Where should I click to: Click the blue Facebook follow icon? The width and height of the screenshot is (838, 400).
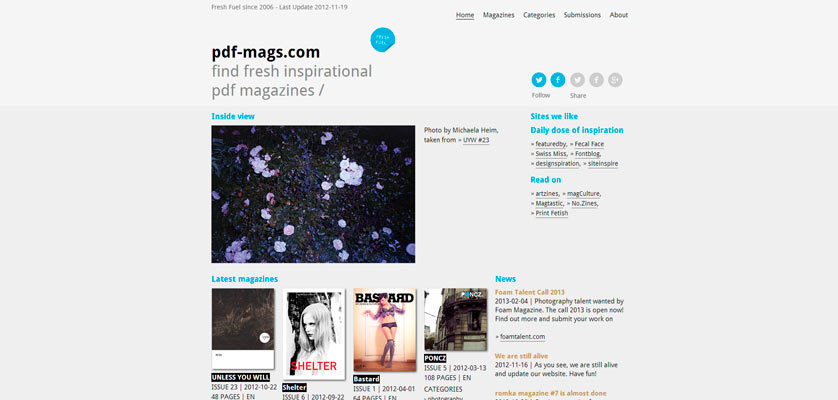[558, 80]
